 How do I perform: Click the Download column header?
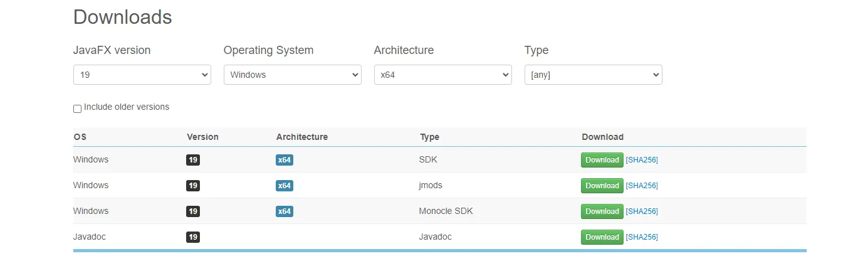(602, 137)
